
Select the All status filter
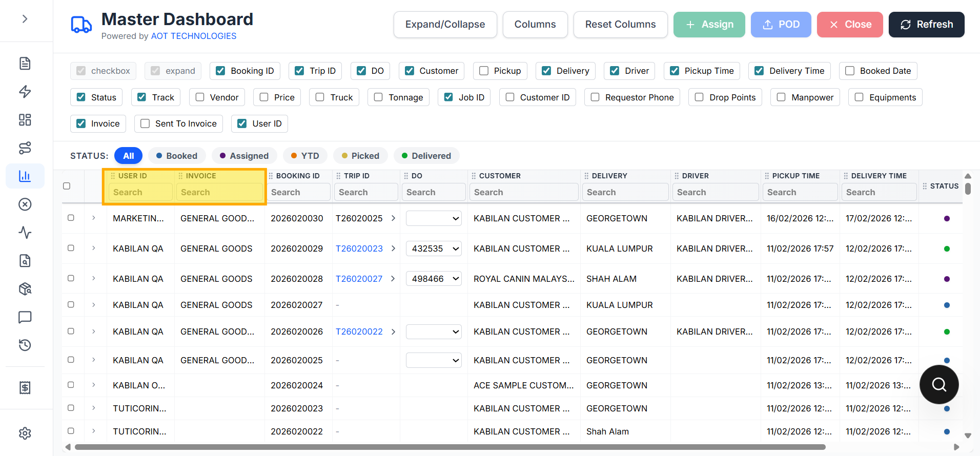[128, 156]
